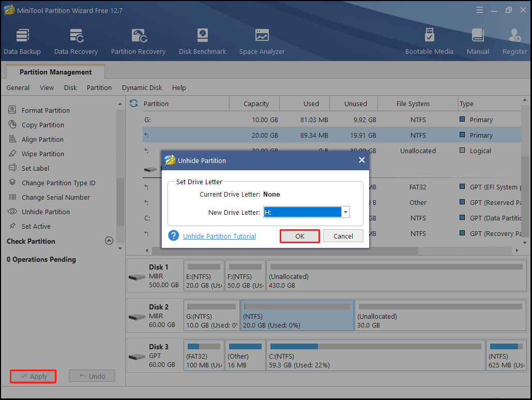This screenshot has width=532, height=400.
Task: Open Partition Recovery
Action: click(138, 41)
